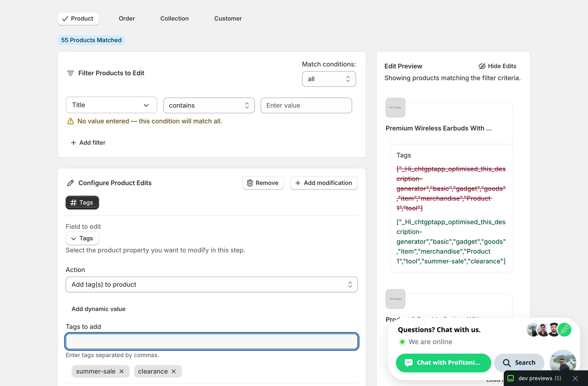Expand the Title filter field dropdown
This screenshot has height=386, width=588.
(111, 105)
